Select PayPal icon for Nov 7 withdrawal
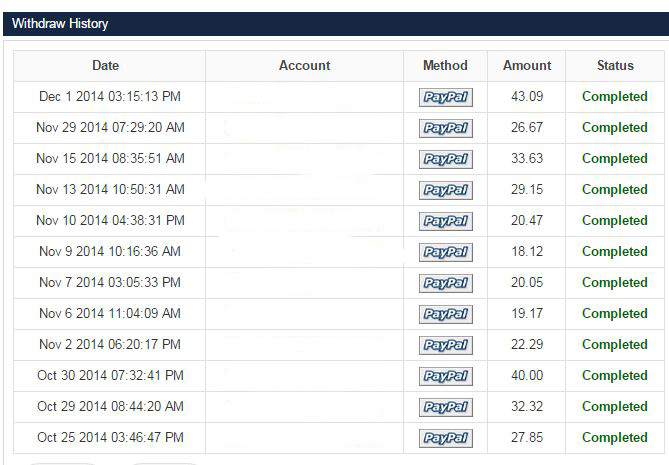The image size is (669, 465). click(445, 283)
